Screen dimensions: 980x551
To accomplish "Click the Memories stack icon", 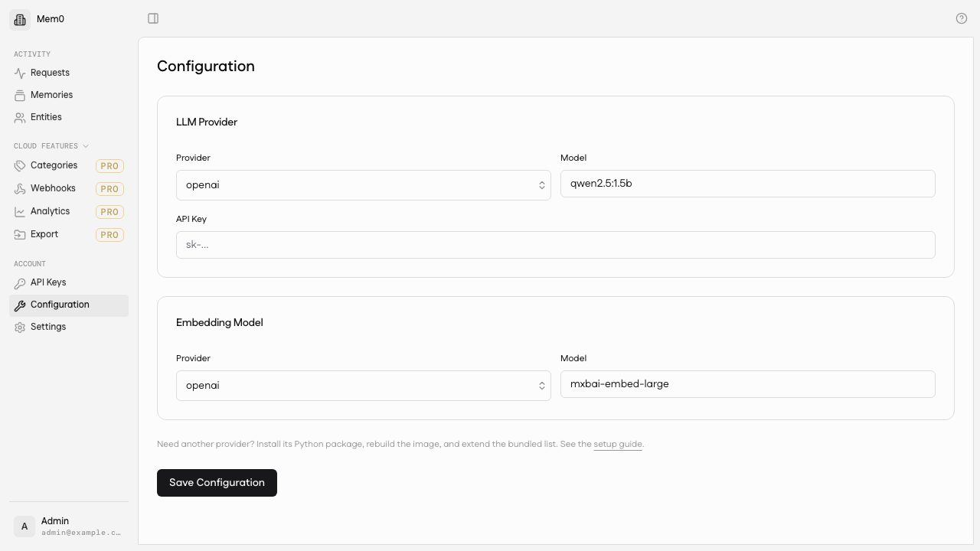I will coord(20,96).
